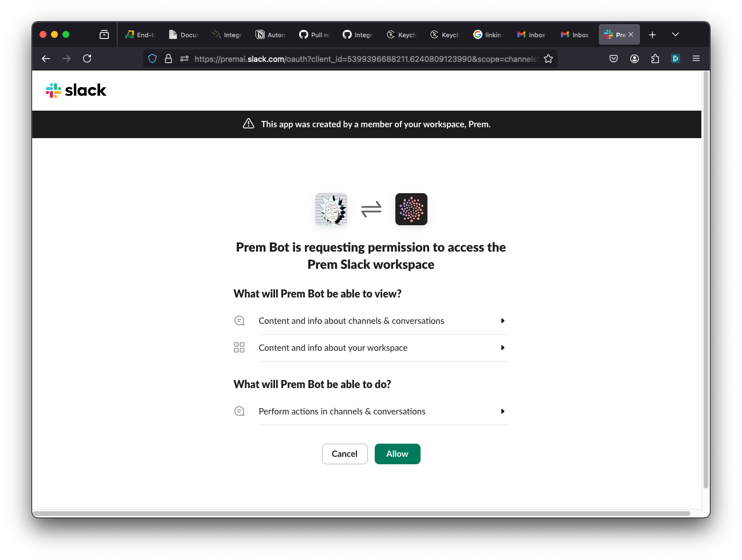Open the extensions puzzle icon

pos(655,58)
